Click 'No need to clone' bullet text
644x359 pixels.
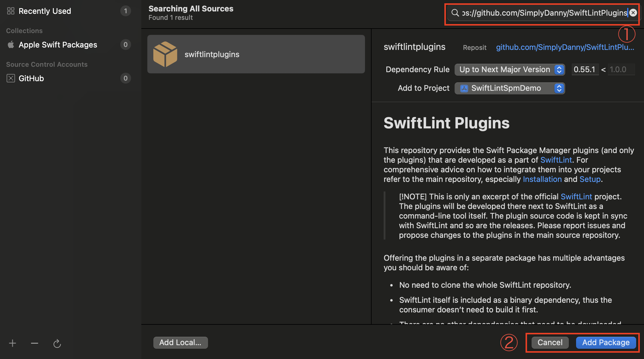pyautogui.click(x=485, y=285)
